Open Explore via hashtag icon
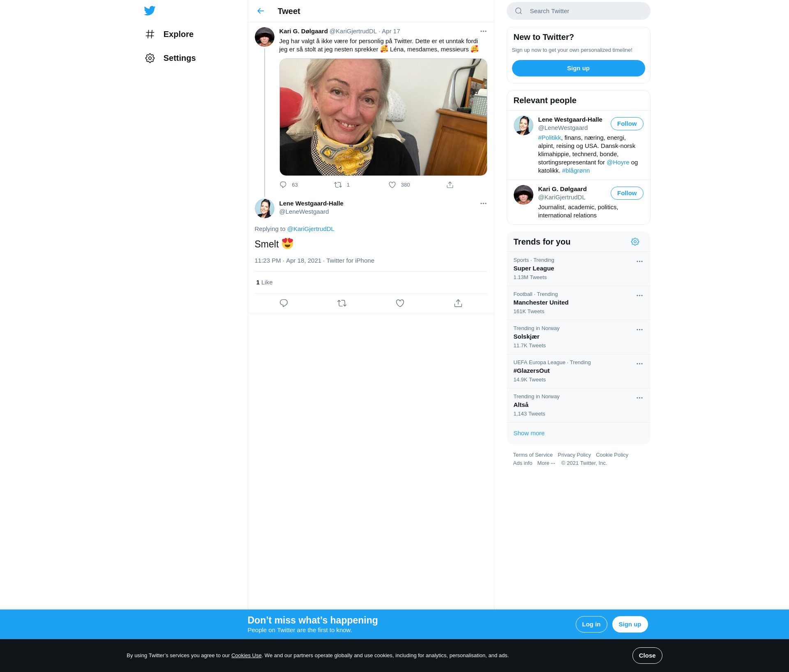Screen dimensions: 789x672 [150, 34]
